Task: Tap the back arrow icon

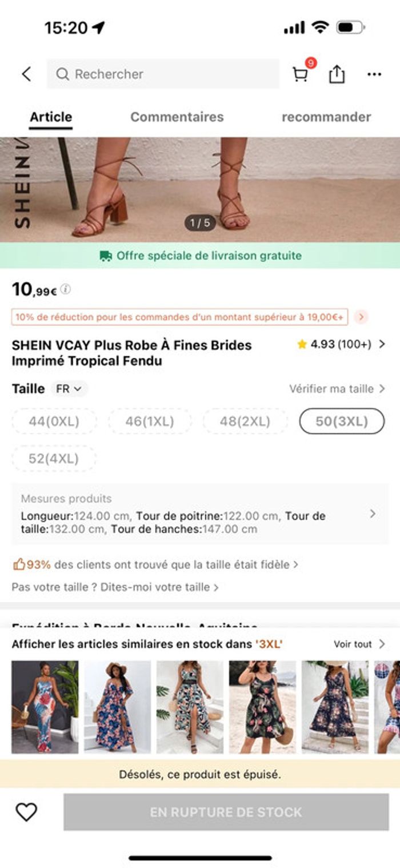Action: pyautogui.click(x=26, y=74)
